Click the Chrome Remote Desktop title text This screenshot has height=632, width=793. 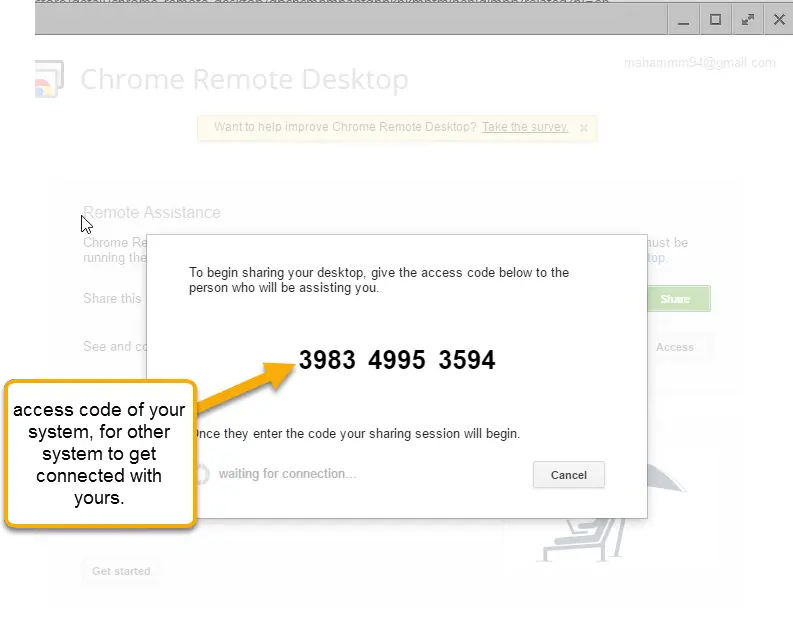tap(244, 79)
